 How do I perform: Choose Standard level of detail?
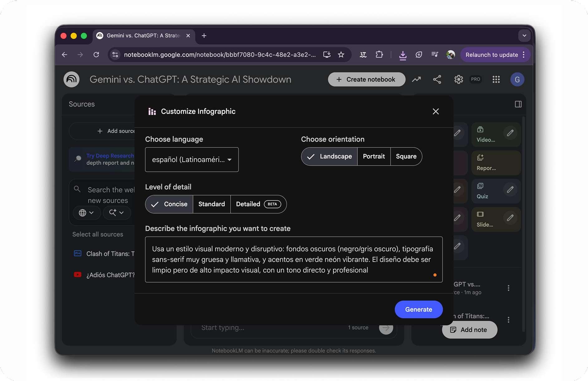[212, 204]
